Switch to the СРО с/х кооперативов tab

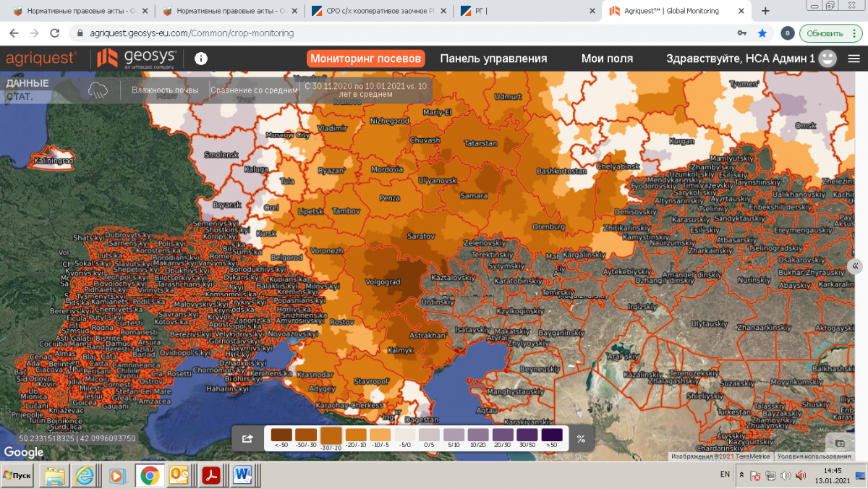[378, 11]
